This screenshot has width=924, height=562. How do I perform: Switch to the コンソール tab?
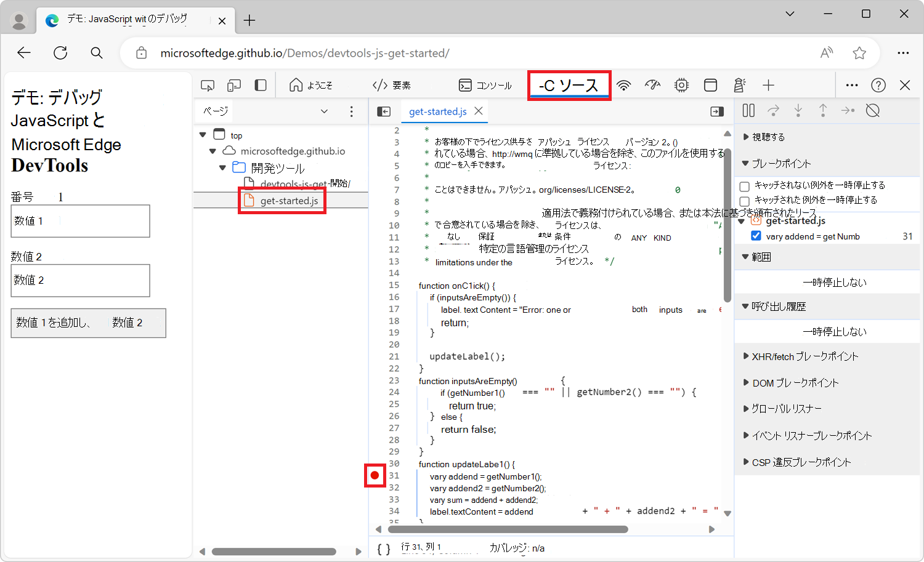[485, 86]
